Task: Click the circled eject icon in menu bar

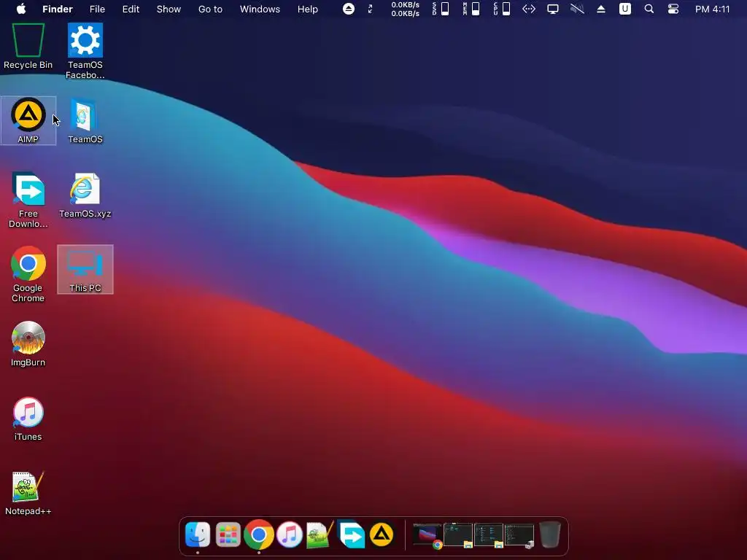Action: pyautogui.click(x=349, y=9)
